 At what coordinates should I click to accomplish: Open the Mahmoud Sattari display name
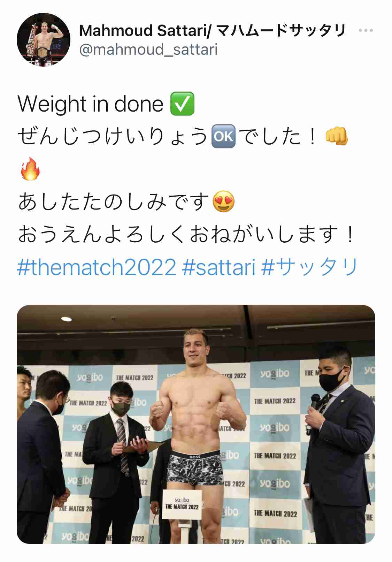212,31
